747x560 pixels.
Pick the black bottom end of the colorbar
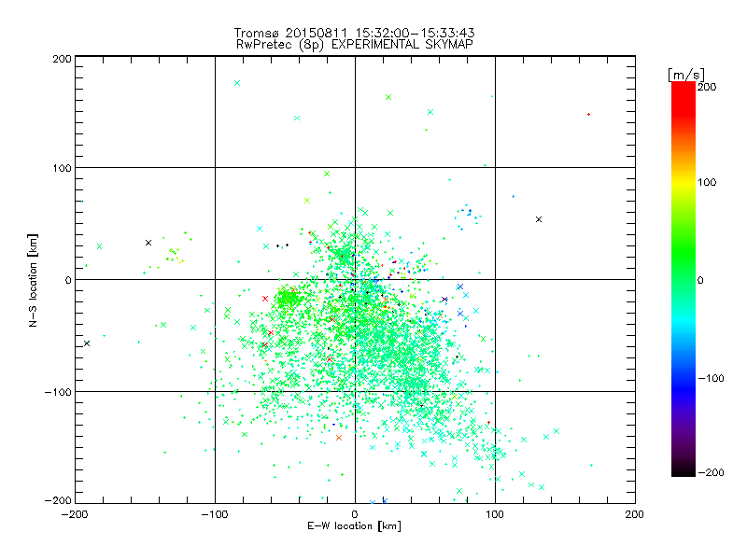[684, 469]
